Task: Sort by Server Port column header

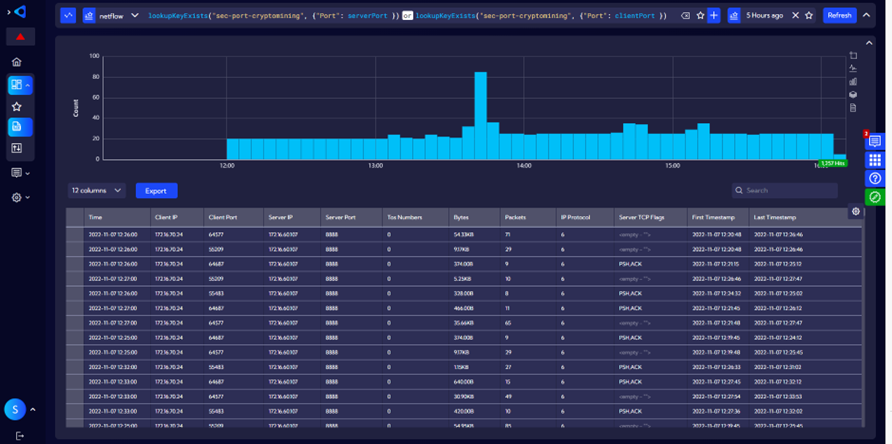Action: point(341,216)
